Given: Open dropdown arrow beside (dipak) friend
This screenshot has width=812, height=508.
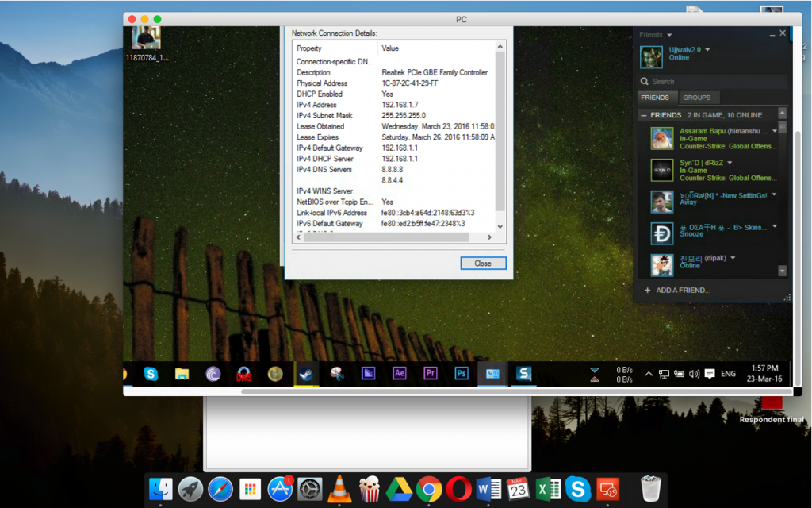Looking at the screenshot, I should point(733,258).
